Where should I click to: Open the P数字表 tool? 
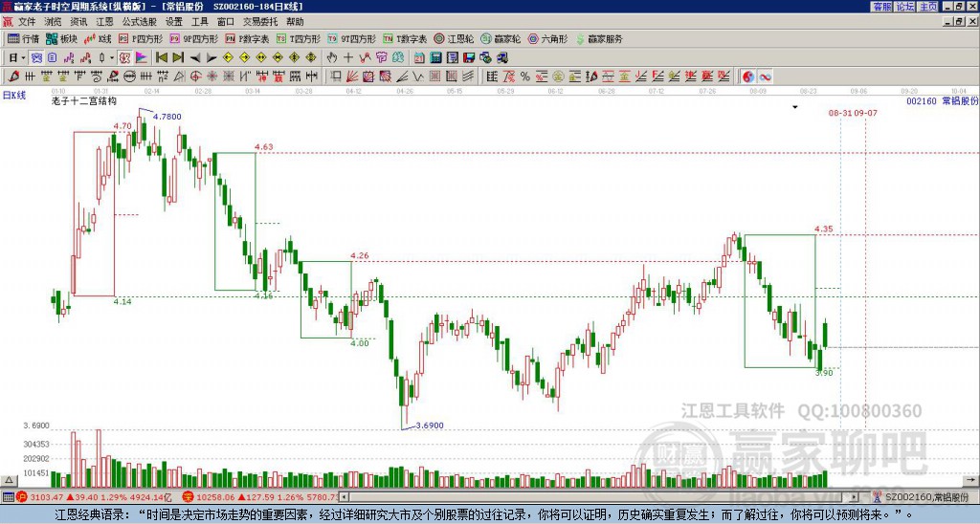click(x=247, y=38)
